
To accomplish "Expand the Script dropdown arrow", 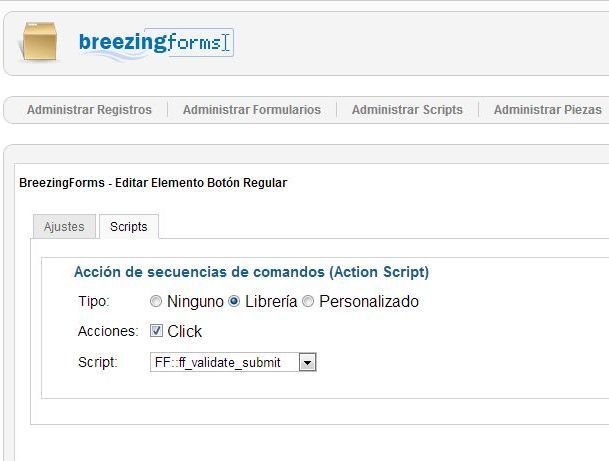I will [308, 362].
